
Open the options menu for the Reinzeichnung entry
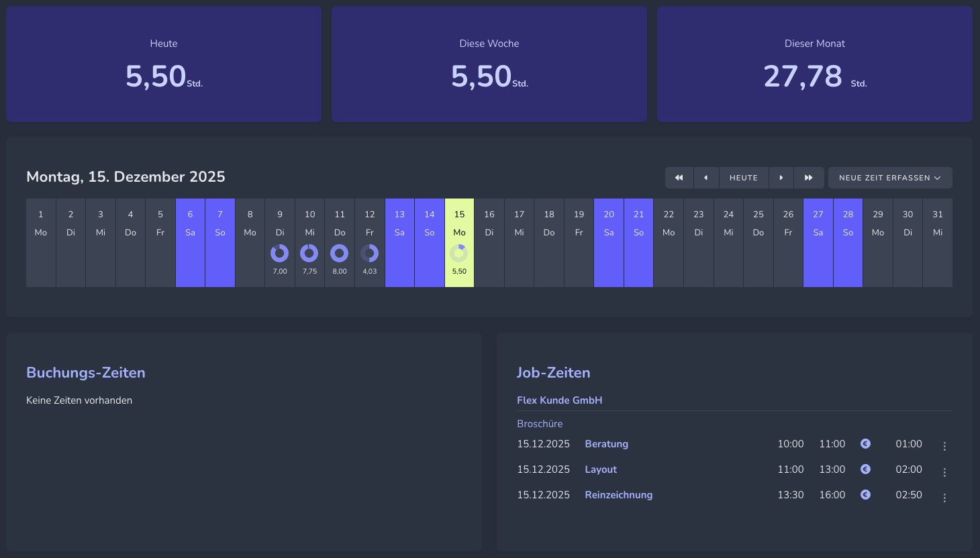click(x=944, y=496)
